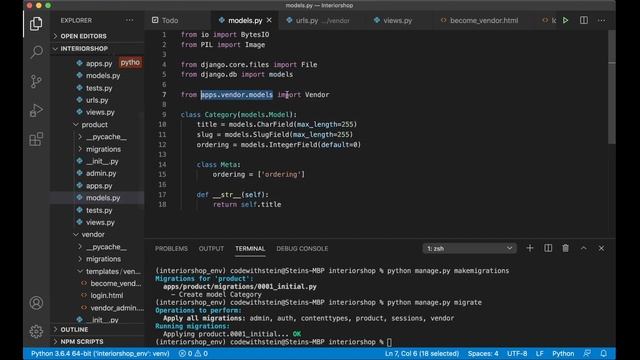Image resolution: width=640 pixels, height=360 pixels.
Task: Collapse the product folder
Action: click(94, 124)
